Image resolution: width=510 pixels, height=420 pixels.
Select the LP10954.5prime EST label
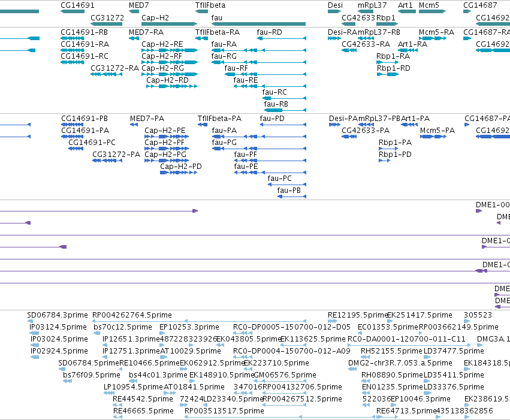(x=133, y=387)
